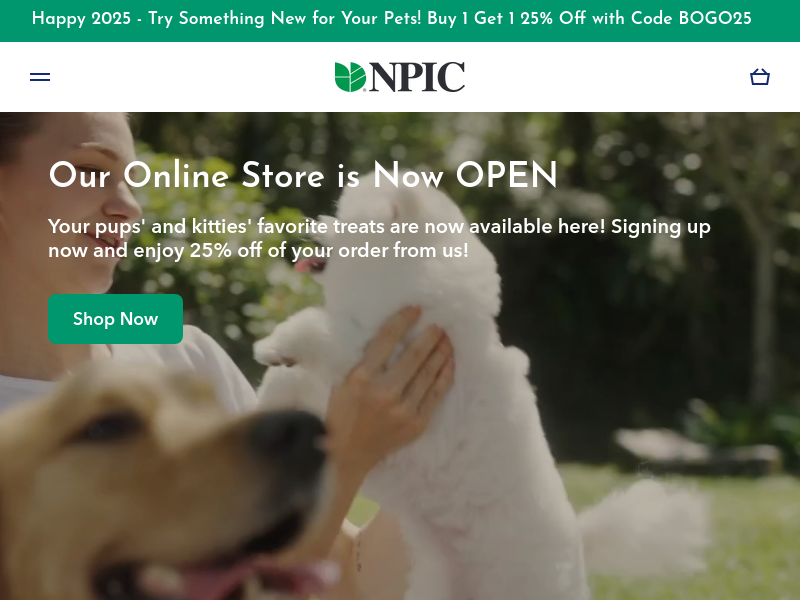
Task: Click the hand petting the white dog
Action: pyautogui.click(x=393, y=388)
